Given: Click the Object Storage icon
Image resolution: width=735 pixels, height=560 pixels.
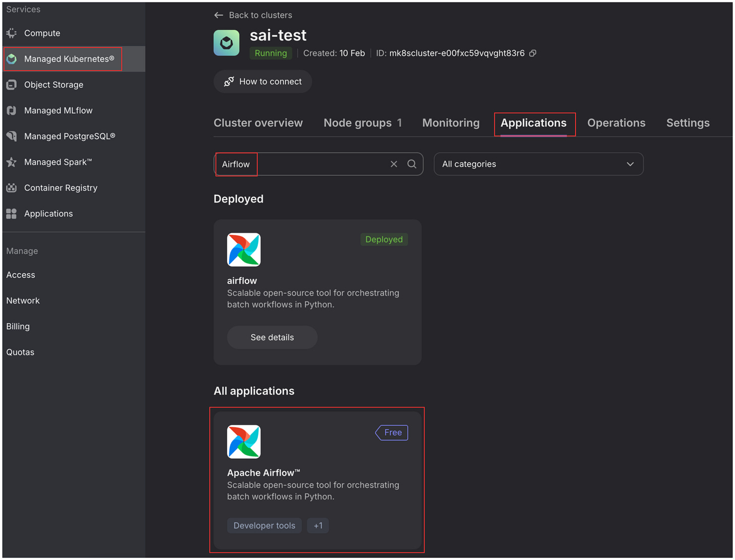Looking at the screenshot, I should [x=12, y=85].
